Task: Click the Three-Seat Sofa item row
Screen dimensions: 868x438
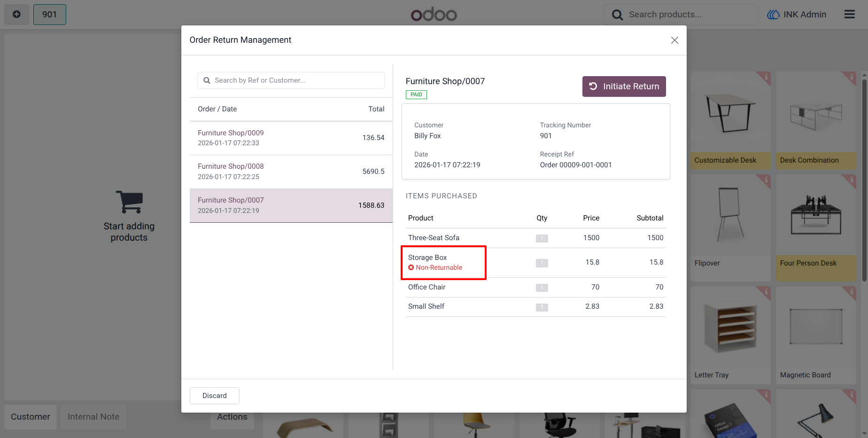Action: tap(535, 238)
